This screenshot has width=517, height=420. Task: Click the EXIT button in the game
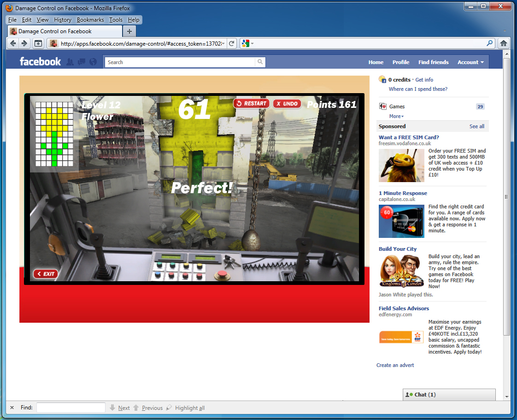46,274
